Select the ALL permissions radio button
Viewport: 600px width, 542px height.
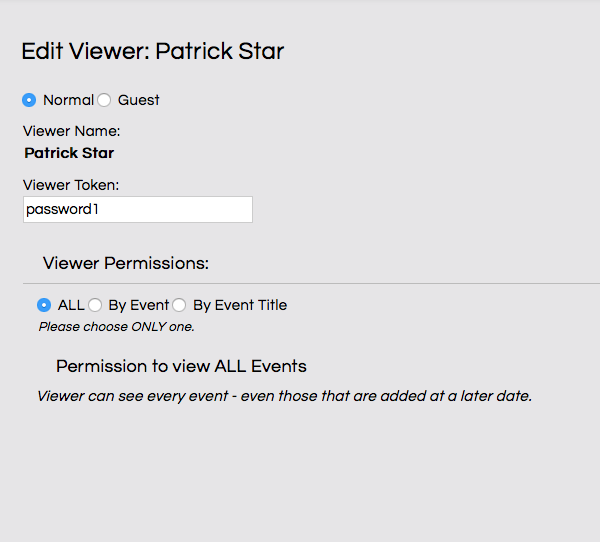click(x=44, y=305)
